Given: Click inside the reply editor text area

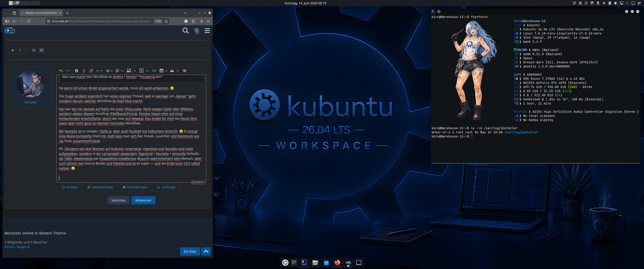Looking at the screenshot, I should click(x=131, y=129).
